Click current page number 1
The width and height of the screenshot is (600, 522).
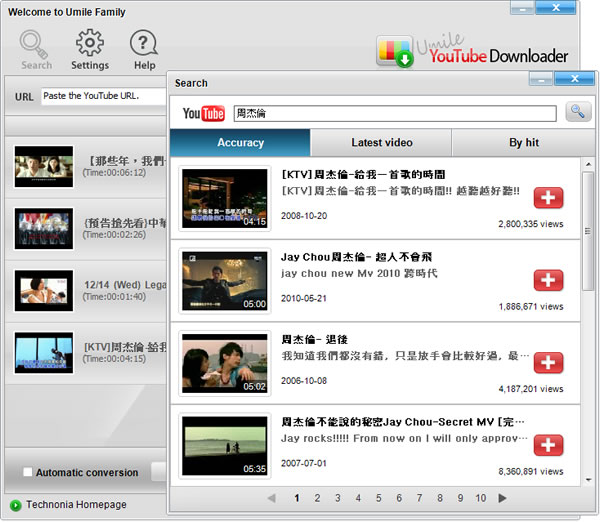(297, 498)
